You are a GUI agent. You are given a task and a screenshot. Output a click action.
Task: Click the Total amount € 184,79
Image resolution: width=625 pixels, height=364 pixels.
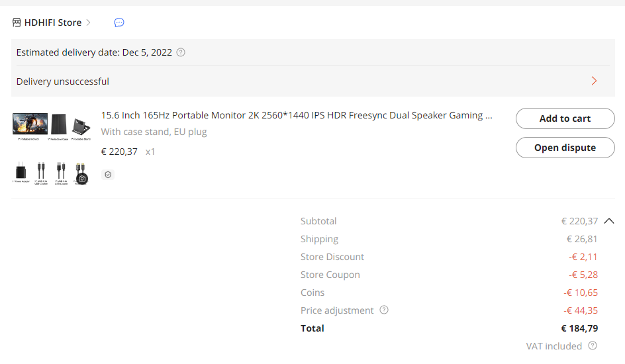[579, 328]
